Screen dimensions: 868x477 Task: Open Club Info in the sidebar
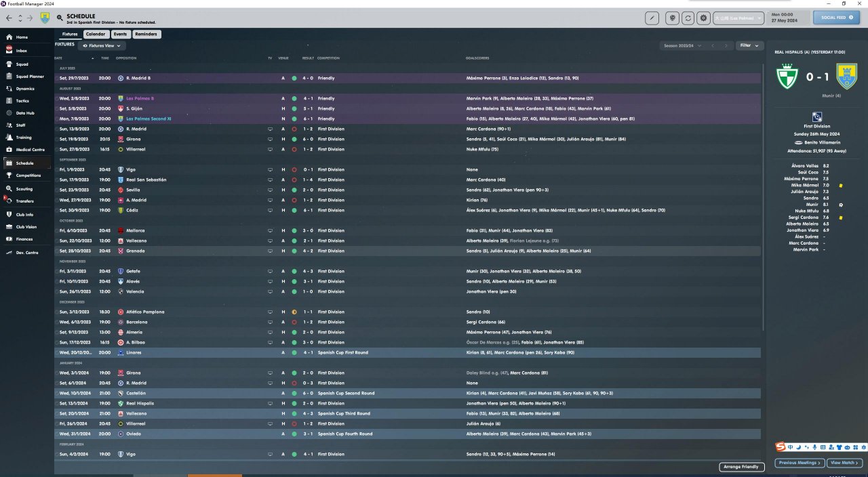pyautogui.click(x=26, y=215)
